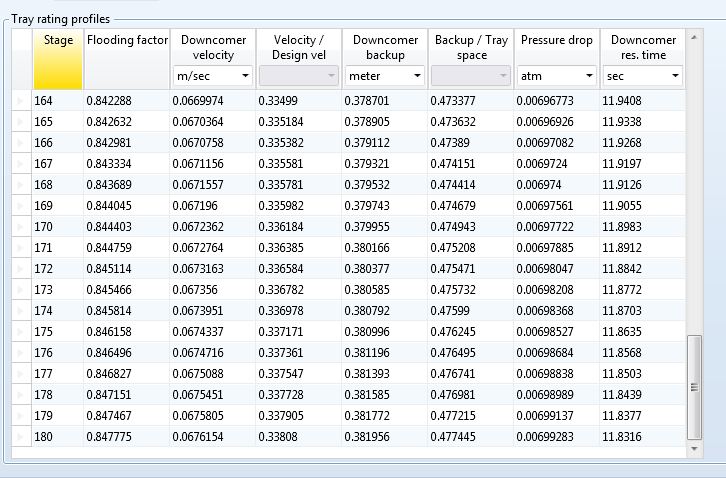
Task: Select row marker for stage 174
Action: [21, 310]
